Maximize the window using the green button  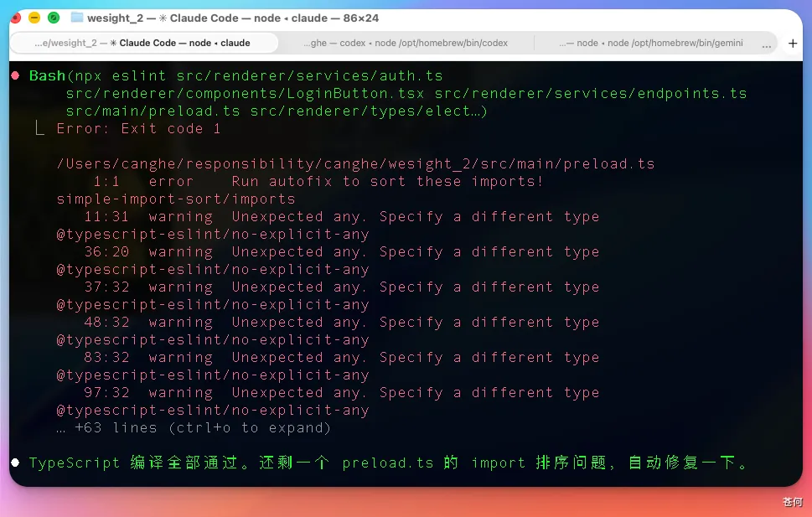pyautogui.click(x=54, y=18)
